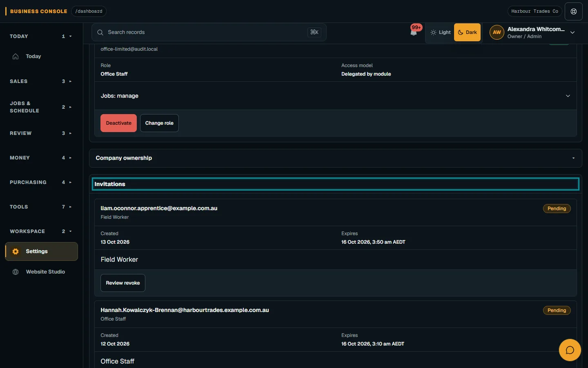
Task: Expand the Sales sidebar group
Action: click(41, 81)
